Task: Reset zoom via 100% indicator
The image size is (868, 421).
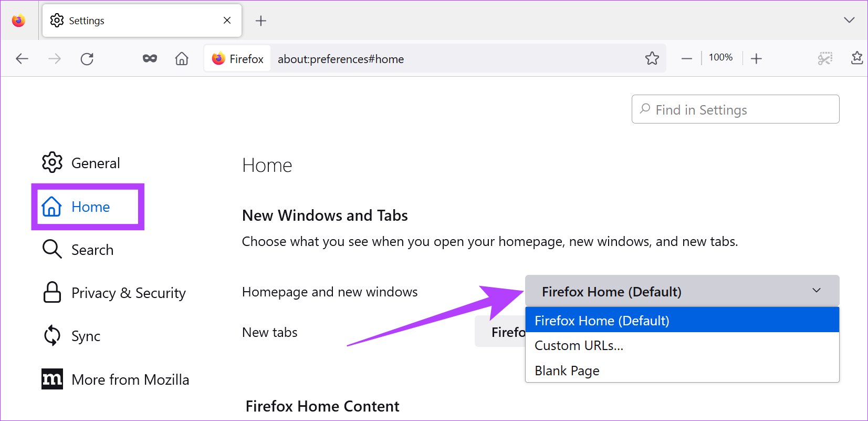Action: (x=720, y=58)
